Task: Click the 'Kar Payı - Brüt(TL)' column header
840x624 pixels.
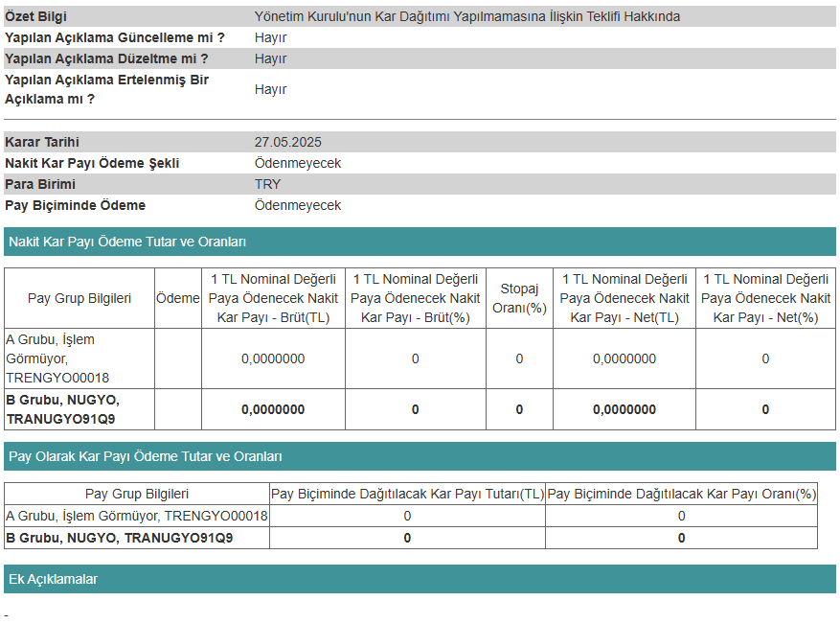Action: coord(273,298)
